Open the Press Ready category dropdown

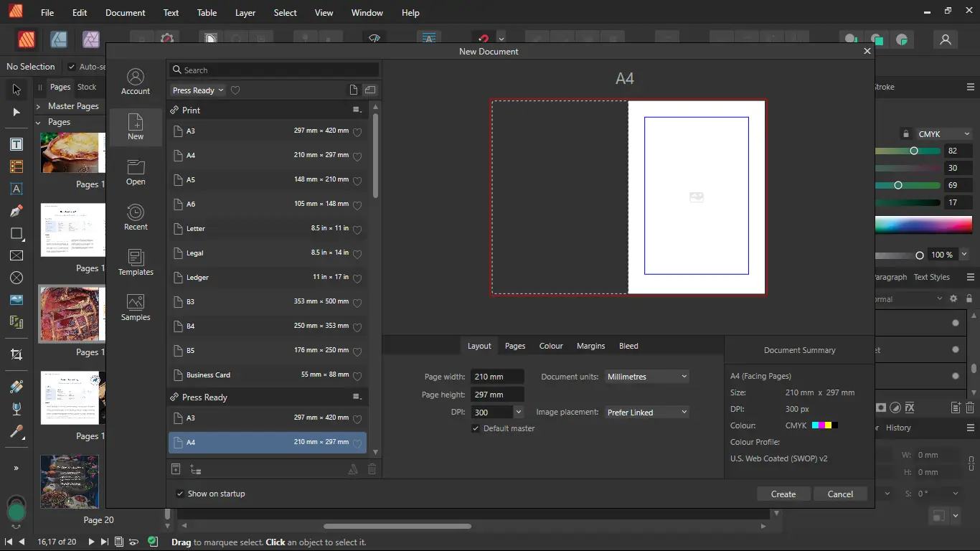pos(198,90)
